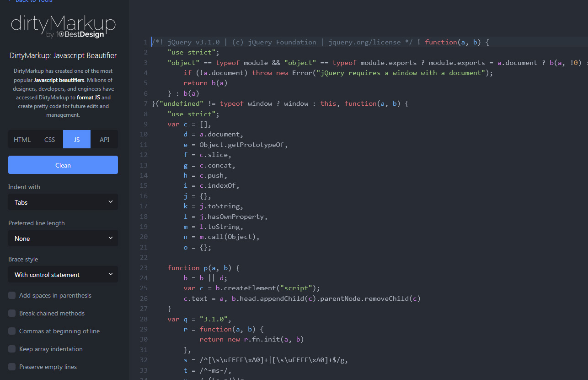
Task: Switch to the HTML tab
Action: (x=22, y=140)
